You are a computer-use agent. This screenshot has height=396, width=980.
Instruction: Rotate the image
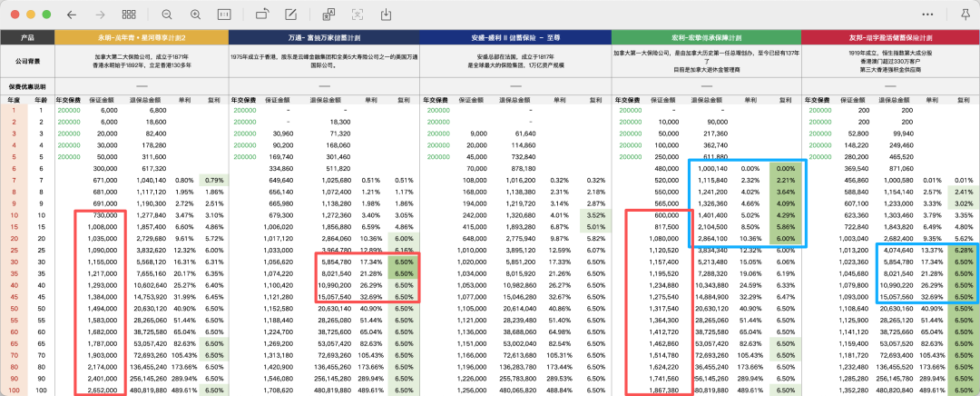[x=262, y=15]
